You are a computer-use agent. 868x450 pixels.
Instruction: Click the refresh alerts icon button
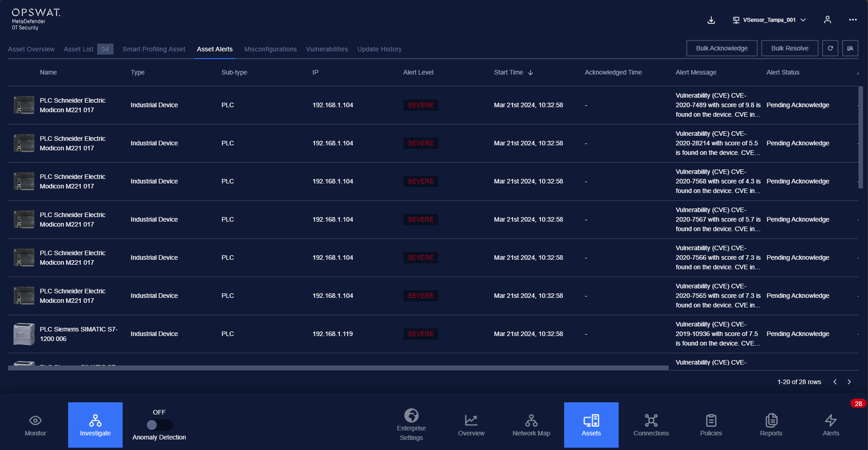830,48
